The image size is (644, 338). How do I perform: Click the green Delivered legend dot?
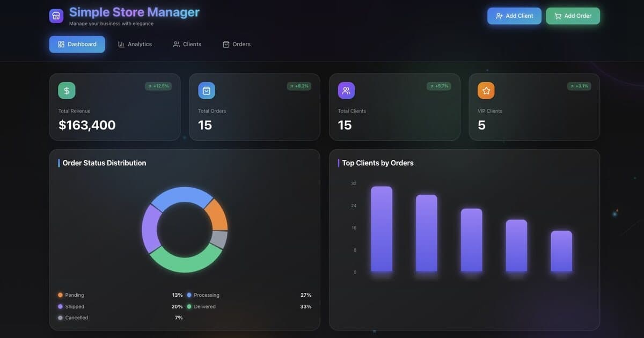click(189, 306)
